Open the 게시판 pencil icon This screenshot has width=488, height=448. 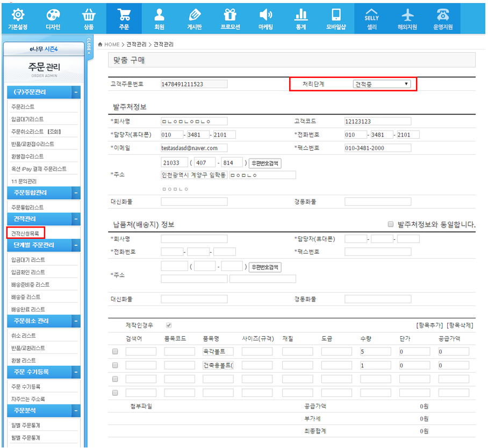click(195, 15)
